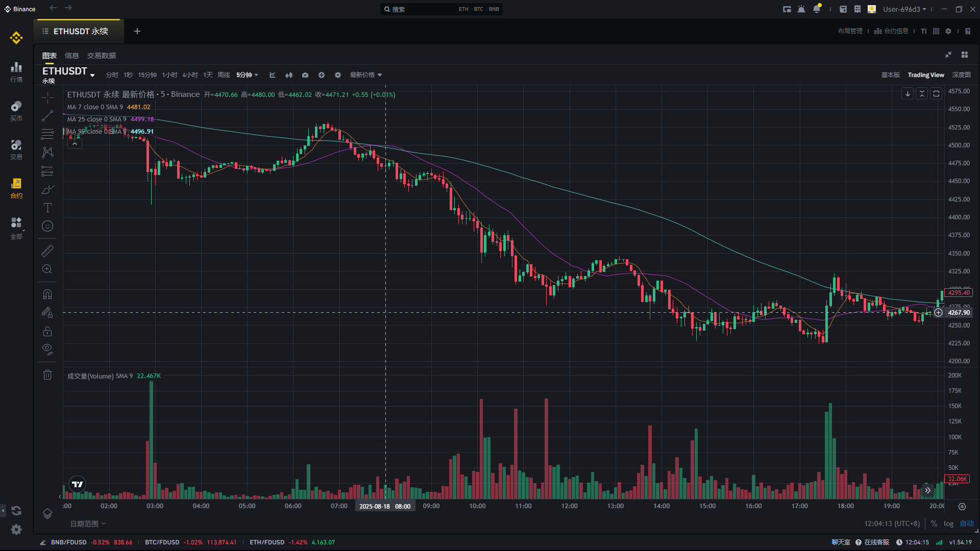Open the 信息 tab
Screen dimensions: 980x551
(72, 56)
